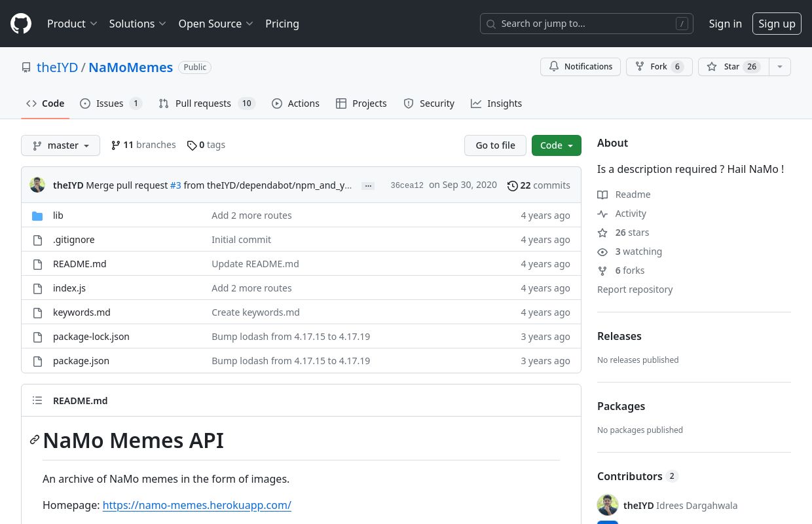Open the index.js file

[x=69, y=288]
